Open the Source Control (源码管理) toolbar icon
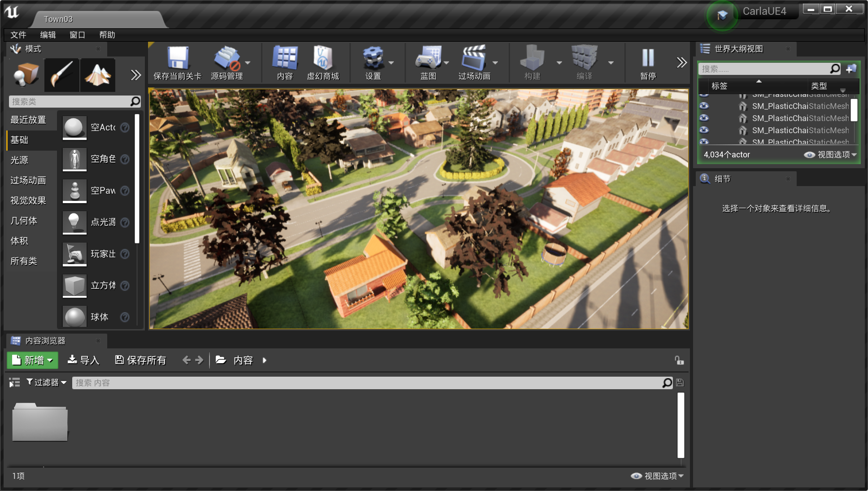The height and width of the screenshot is (491, 868). click(x=227, y=58)
